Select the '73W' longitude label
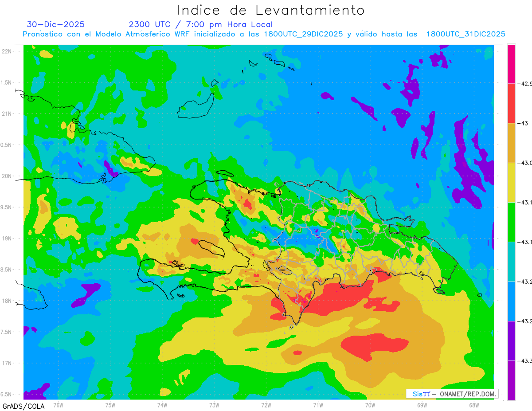The height and width of the screenshot is (411, 532). [x=214, y=405]
